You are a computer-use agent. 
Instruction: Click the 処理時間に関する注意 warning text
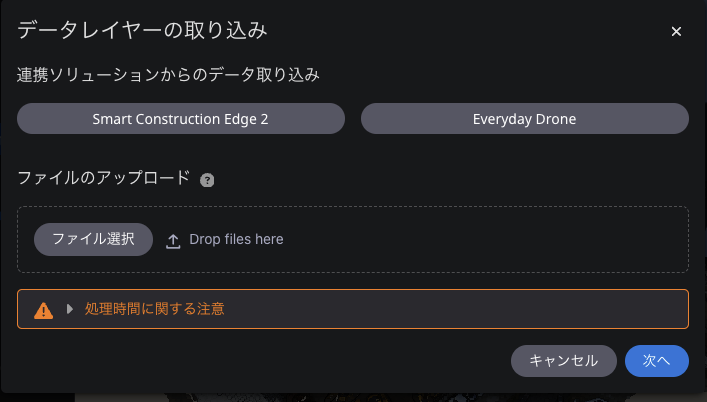tap(155, 309)
